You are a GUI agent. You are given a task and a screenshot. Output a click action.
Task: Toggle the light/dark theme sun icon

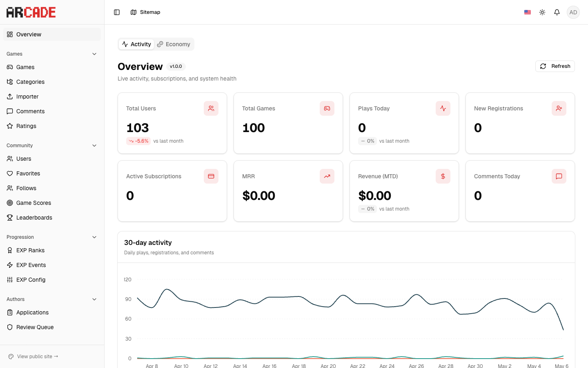pyautogui.click(x=542, y=12)
